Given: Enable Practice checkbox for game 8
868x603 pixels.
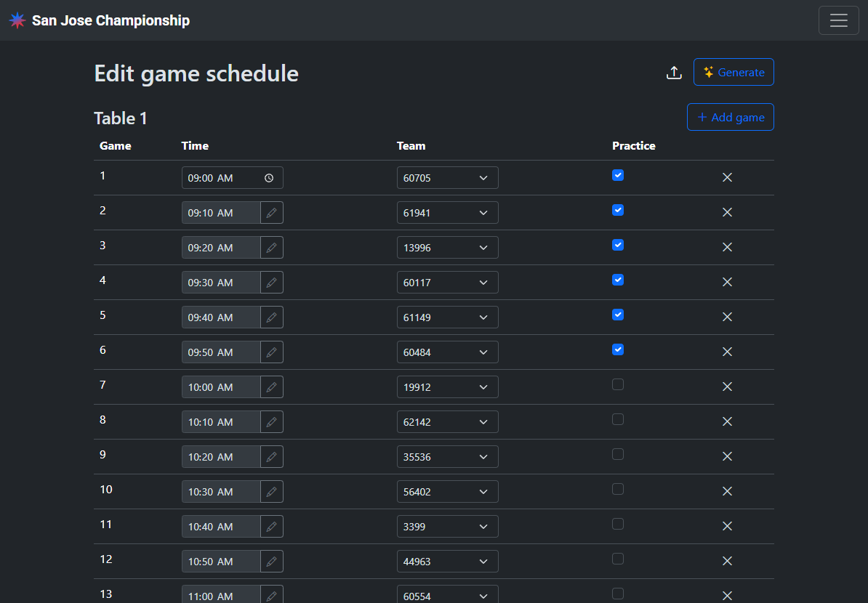Looking at the screenshot, I should pyautogui.click(x=618, y=419).
